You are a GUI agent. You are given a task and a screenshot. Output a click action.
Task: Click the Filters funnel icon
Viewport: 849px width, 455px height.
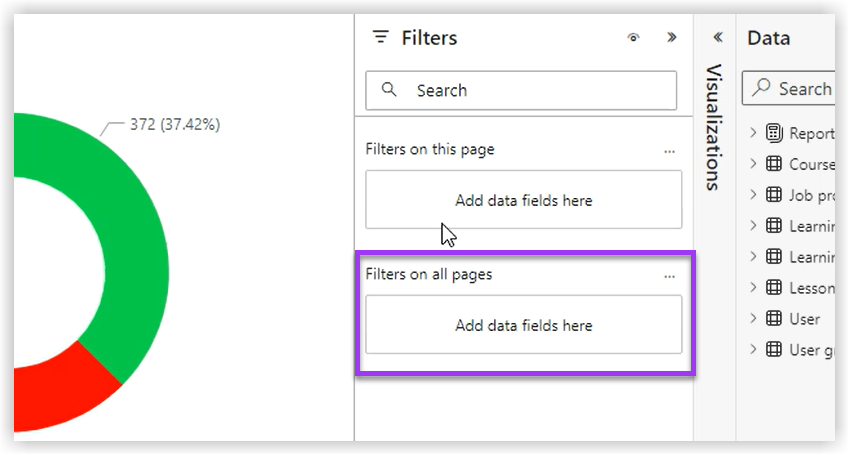click(x=380, y=38)
